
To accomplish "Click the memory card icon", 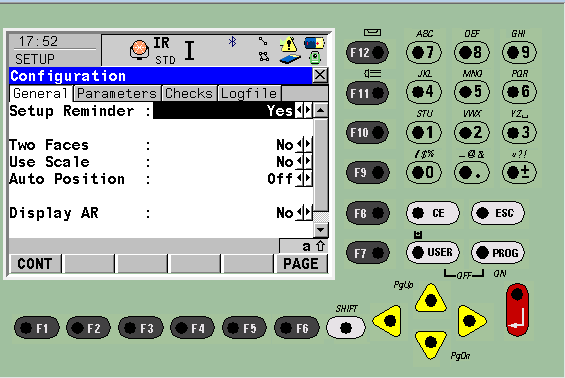I will [290, 59].
